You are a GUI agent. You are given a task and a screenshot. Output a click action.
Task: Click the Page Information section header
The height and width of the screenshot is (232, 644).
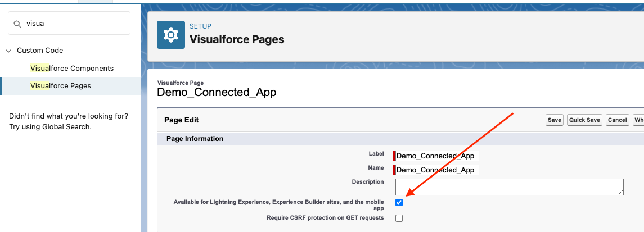tap(195, 139)
